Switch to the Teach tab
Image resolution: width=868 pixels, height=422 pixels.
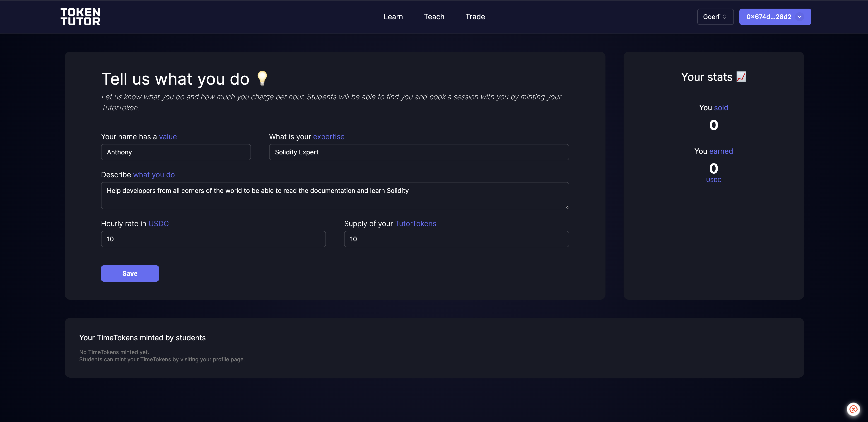coord(434,17)
